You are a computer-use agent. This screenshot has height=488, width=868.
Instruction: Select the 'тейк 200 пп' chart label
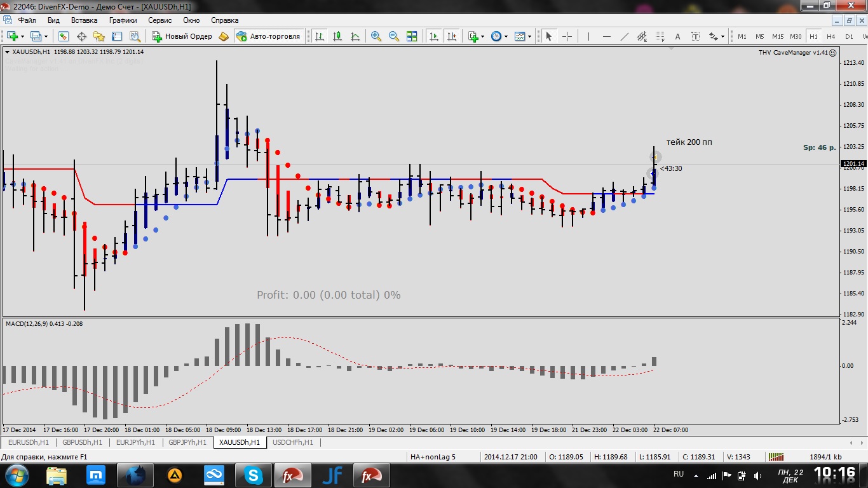689,142
